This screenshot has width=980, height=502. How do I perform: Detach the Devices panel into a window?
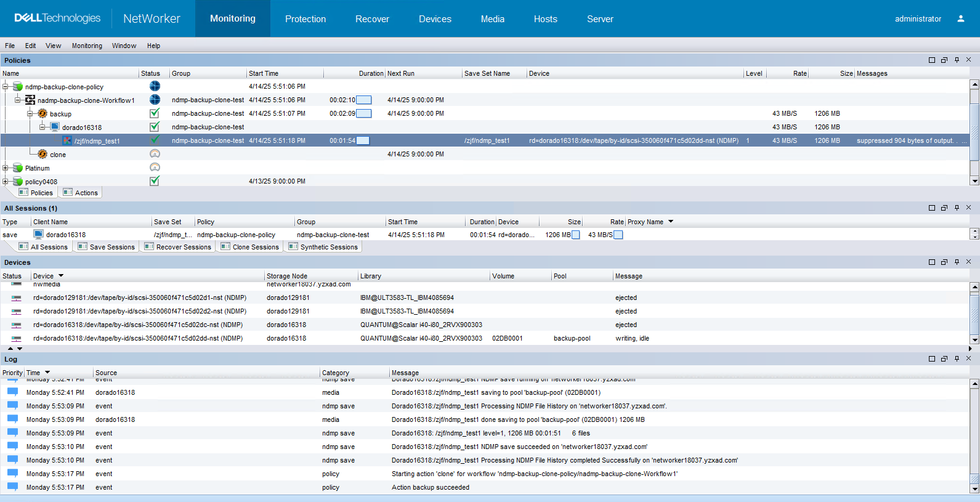[x=944, y=262]
